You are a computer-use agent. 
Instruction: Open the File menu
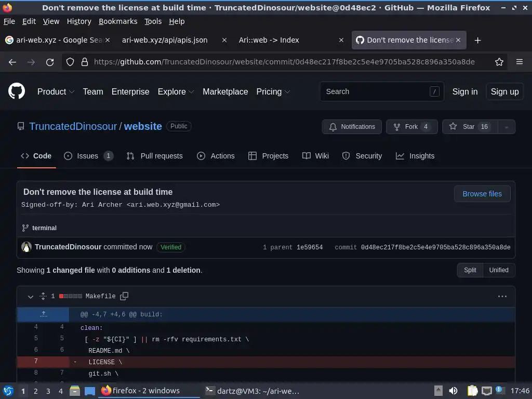point(9,21)
